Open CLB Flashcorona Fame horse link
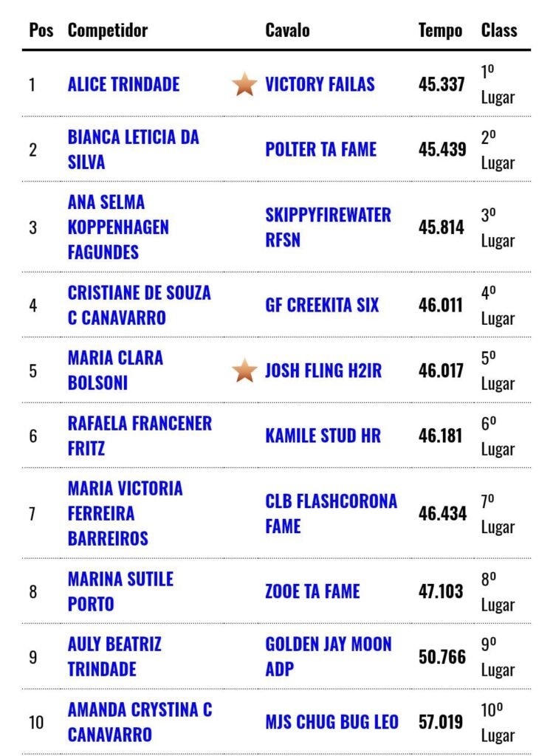Screen dimensions: 553x756 point(331,513)
